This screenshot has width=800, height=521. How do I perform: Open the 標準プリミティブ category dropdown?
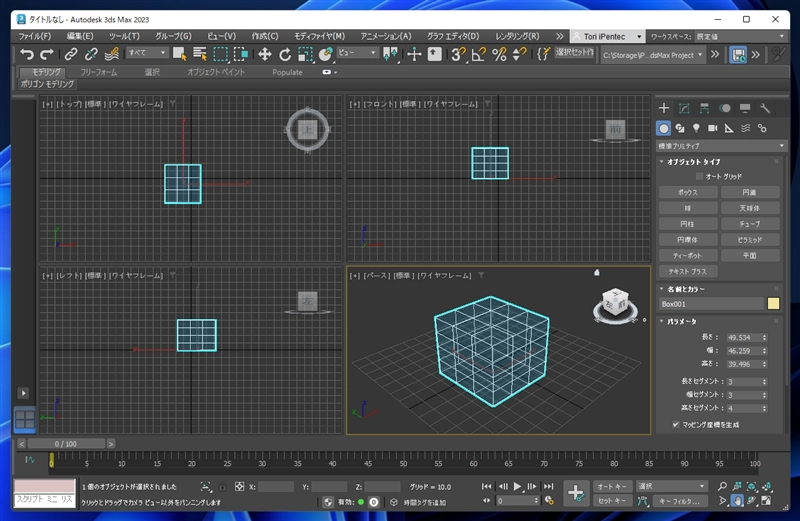coord(721,146)
